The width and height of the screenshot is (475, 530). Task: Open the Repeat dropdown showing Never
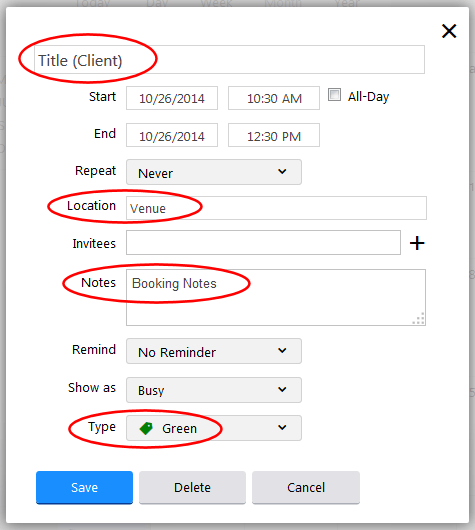tap(214, 172)
